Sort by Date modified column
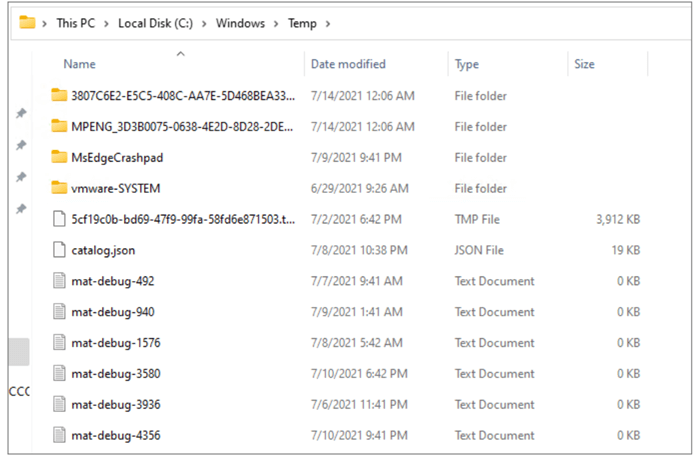 point(348,64)
